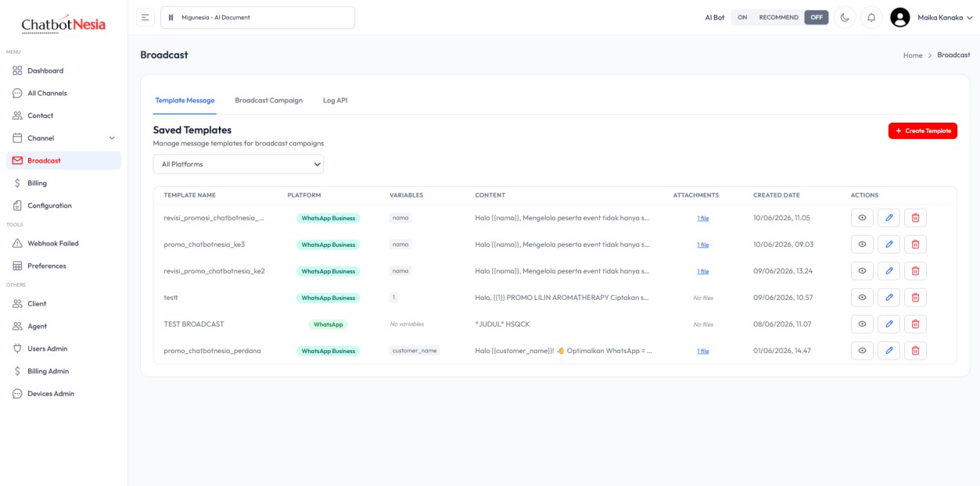Delete promo_chatbotnesia_perdana with trash icon
The image size is (980, 486).
tap(915, 351)
